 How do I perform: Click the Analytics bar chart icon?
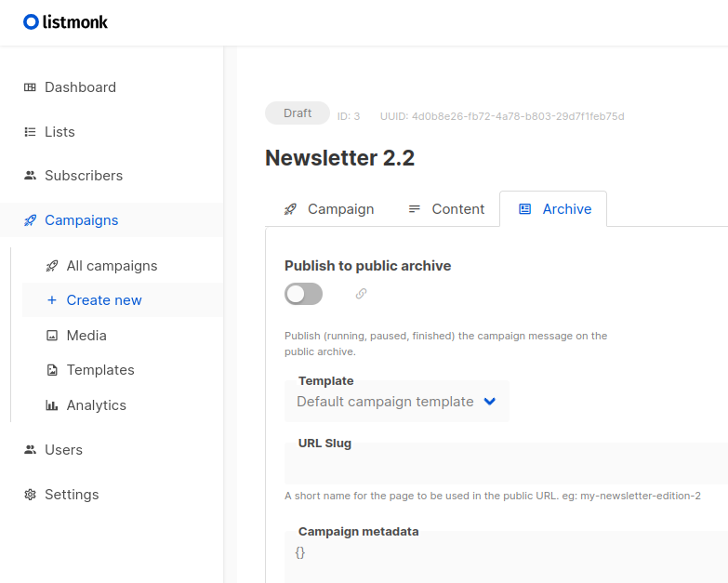pos(51,405)
